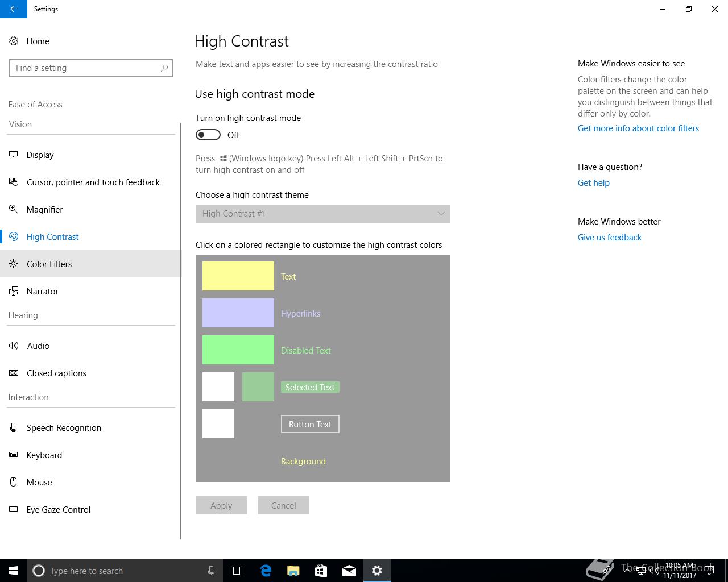
Task: Click the Eye Gaze Control icon
Action: pos(14,509)
